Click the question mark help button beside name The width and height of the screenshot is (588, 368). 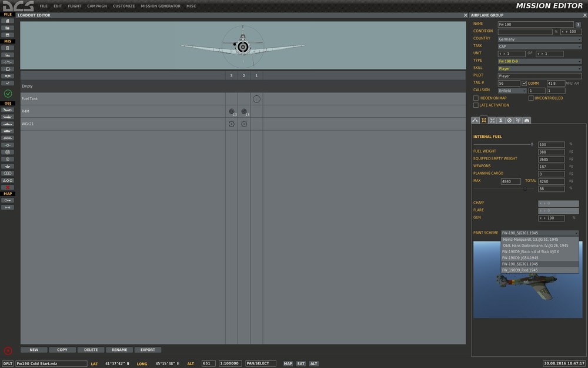tap(578, 24)
